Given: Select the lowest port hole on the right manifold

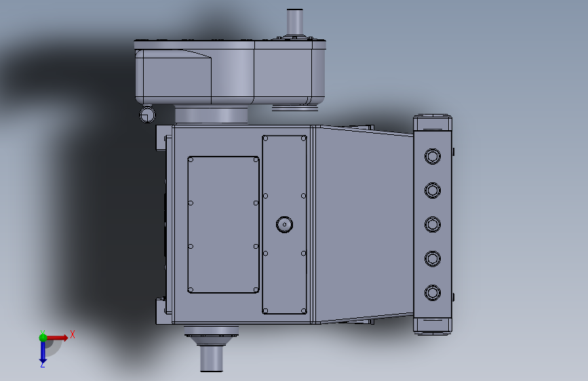Looking at the screenshot, I should point(433,292).
